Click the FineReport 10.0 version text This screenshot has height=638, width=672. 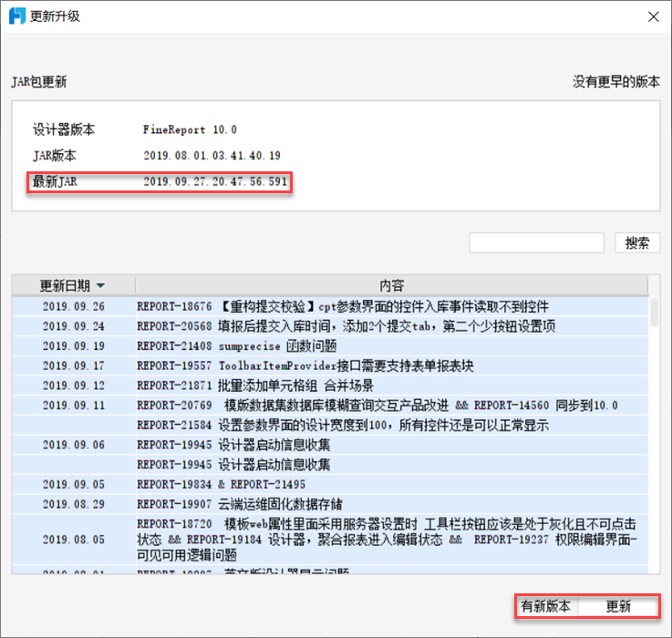pos(190,129)
